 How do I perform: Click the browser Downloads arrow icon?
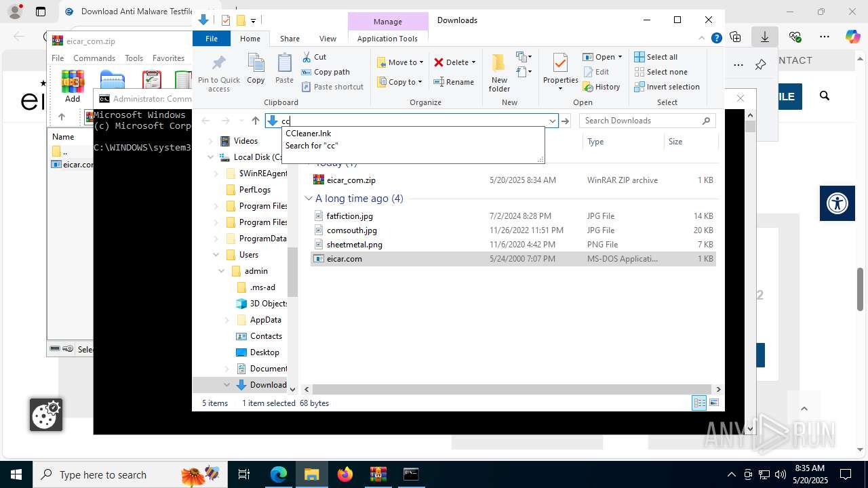tap(765, 37)
